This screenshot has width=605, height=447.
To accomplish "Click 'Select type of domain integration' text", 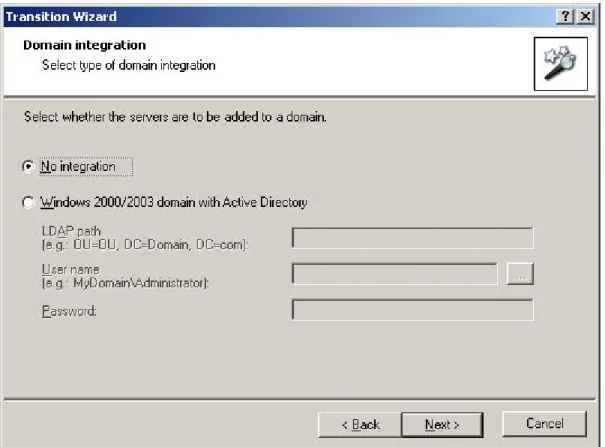I will (x=129, y=65).
